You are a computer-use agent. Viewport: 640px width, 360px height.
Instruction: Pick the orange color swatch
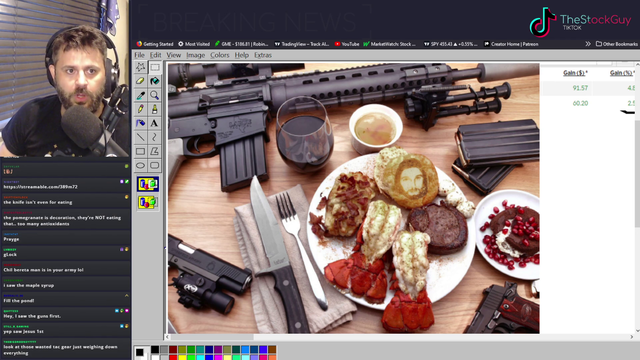[x=272, y=357]
